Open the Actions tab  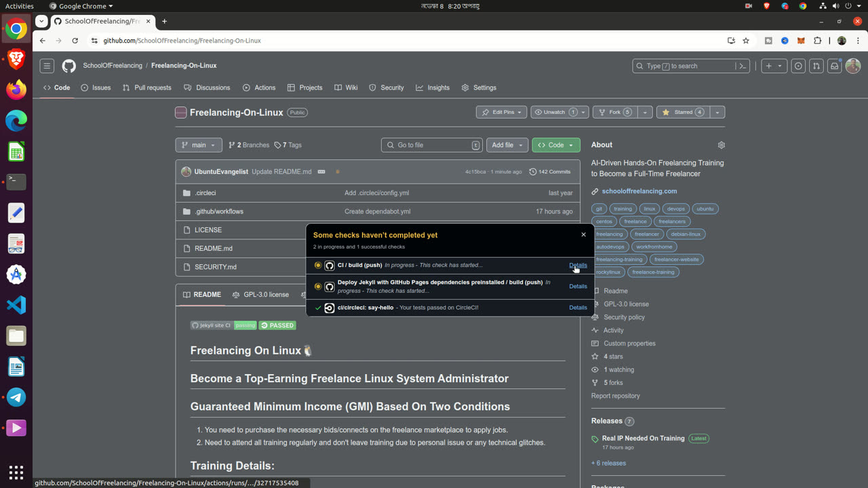click(259, 87)
